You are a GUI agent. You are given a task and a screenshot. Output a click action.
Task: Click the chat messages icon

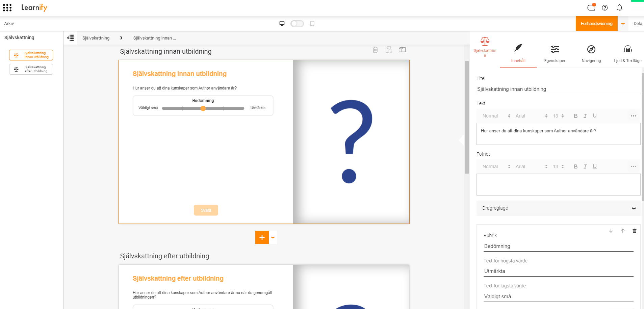click(591, 7)
